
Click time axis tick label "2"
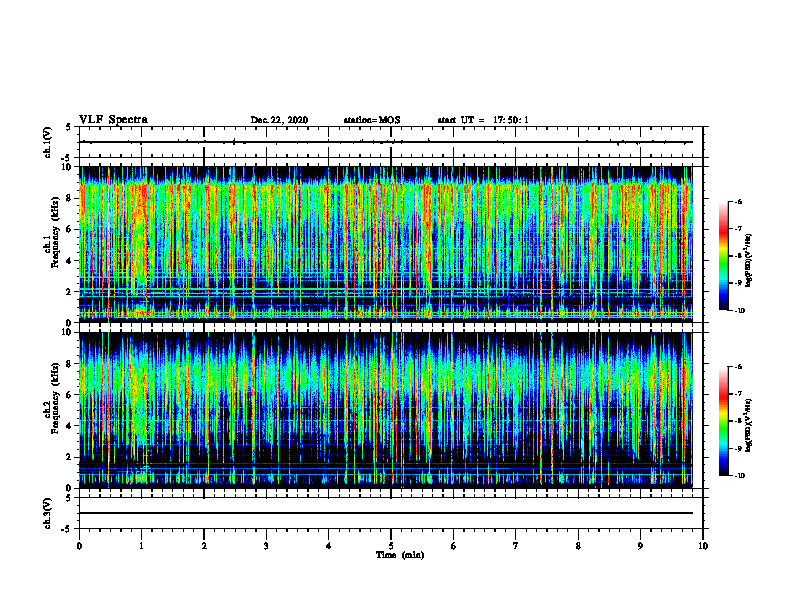[204, 546]
